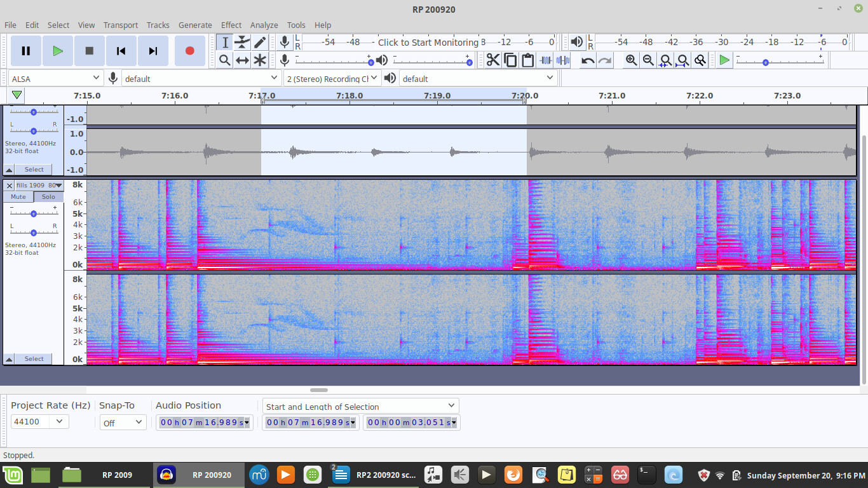The image size is (868, 488).
Task: Select the Zoom tool
Action: 224,60
